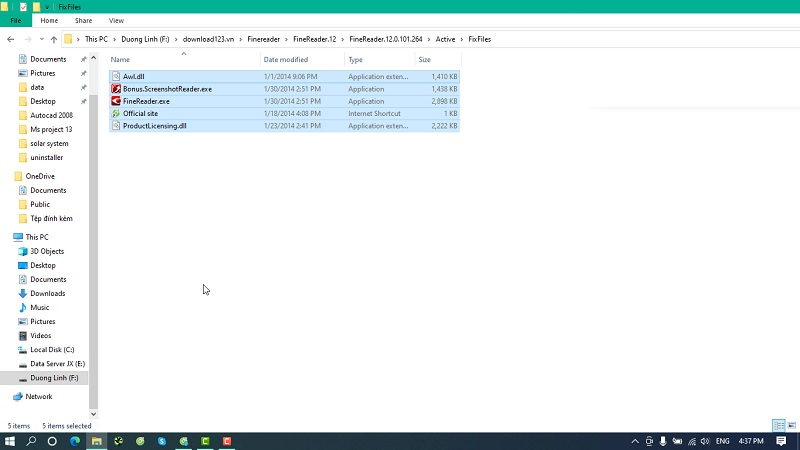Viewport: 800px width, 450px height.
Task: Open Cortana circle on the taskbar
Action: click(x=52, y=441)
